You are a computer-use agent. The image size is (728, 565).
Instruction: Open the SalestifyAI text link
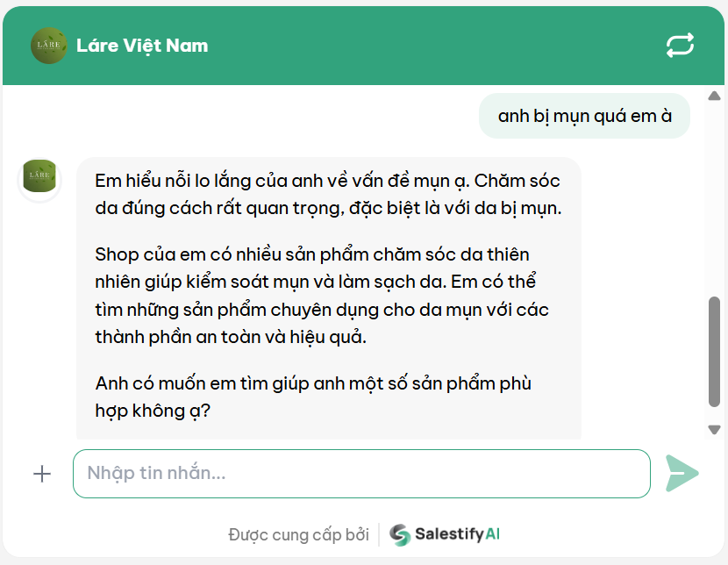457,534
